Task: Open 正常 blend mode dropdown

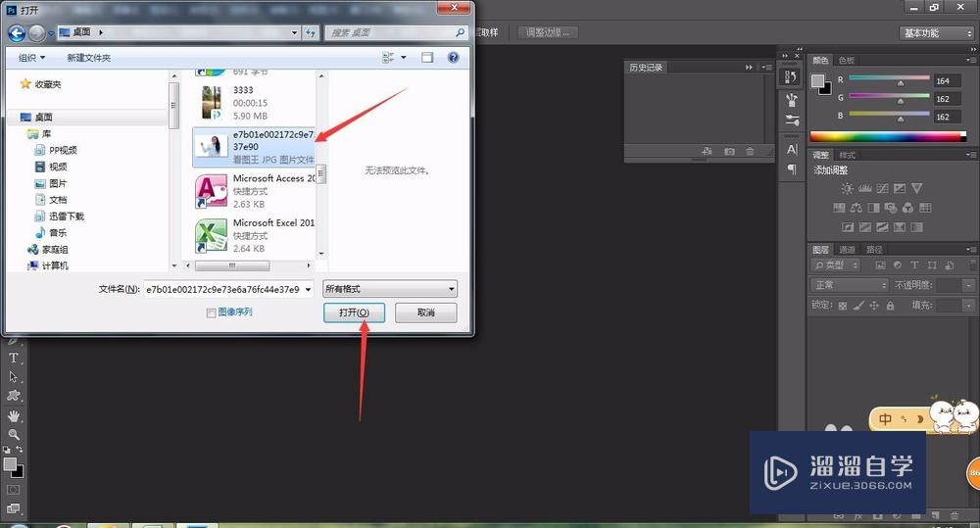Action: [849, 285]
